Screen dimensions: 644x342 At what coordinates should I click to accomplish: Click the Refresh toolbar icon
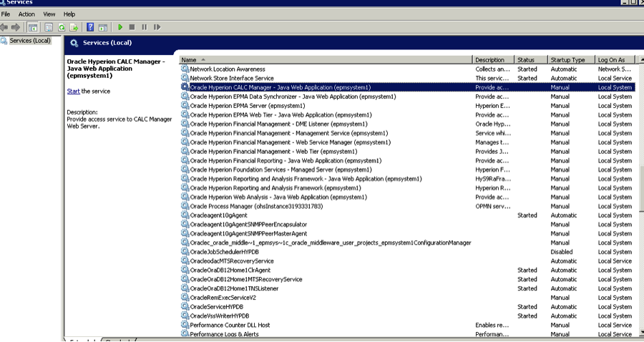coord(62,27)
